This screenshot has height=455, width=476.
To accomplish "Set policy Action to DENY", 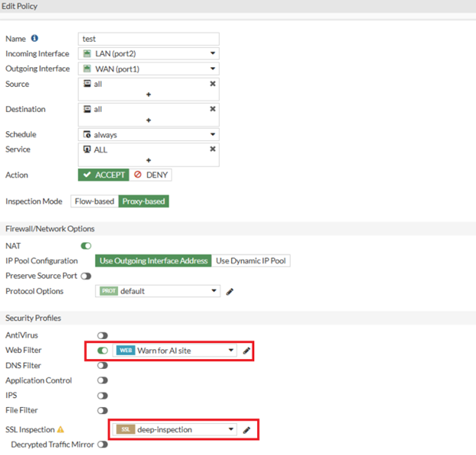I will [150, 175].
